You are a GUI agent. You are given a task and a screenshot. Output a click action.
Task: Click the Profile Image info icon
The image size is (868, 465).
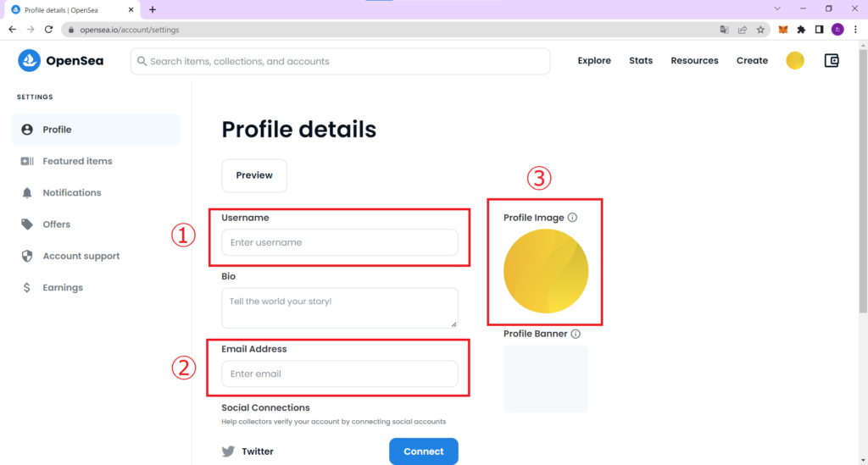click(x=572, y=218)
